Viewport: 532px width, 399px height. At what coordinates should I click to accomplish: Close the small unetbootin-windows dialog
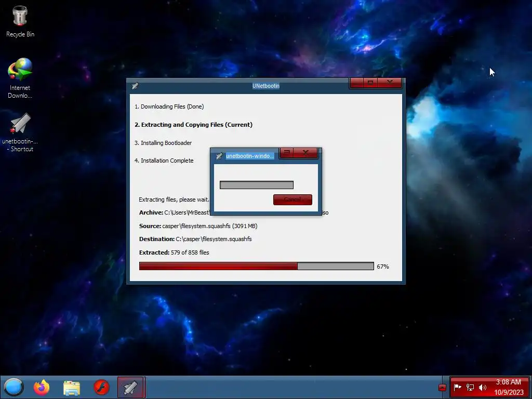click(x=305, y=153)
